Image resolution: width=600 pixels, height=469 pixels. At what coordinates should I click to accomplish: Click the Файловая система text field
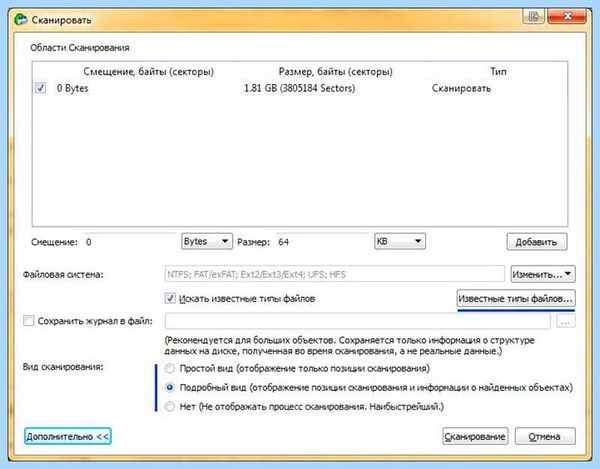pos(334,274)
